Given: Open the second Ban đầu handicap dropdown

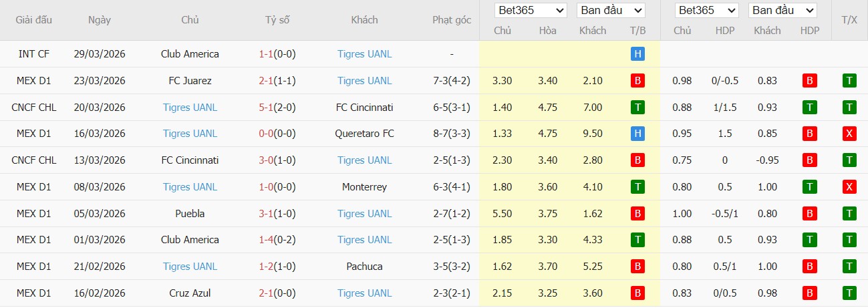Looking at the screenshot, I should coord(782,11).
